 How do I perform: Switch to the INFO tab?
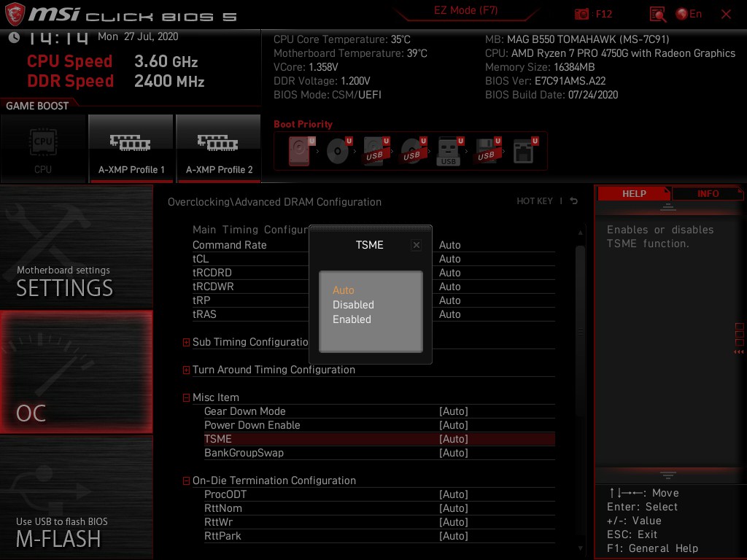(708, 193)
